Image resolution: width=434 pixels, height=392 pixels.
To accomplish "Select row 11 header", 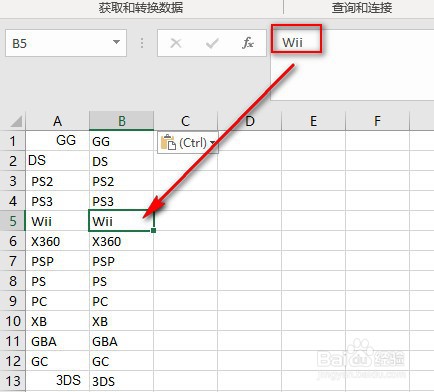I will click(13, 341).
